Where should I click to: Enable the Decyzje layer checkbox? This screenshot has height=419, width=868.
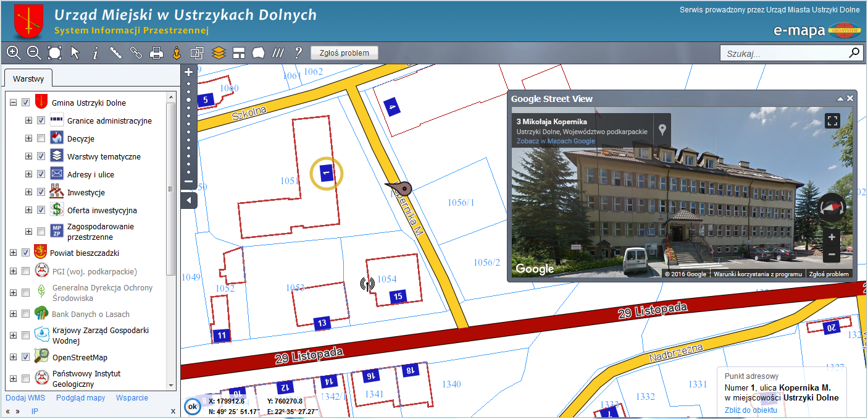click(x=41, y=138)
